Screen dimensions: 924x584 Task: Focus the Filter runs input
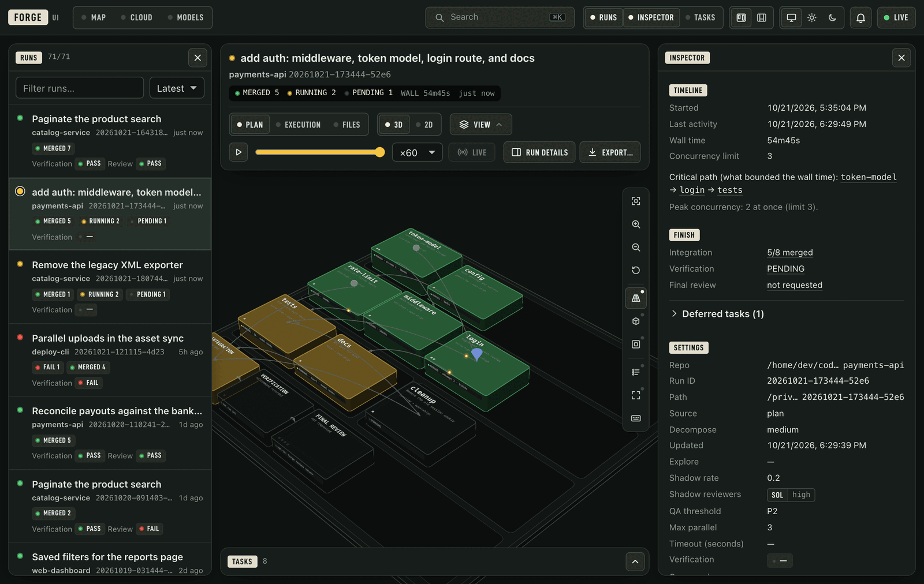point(80,88)
